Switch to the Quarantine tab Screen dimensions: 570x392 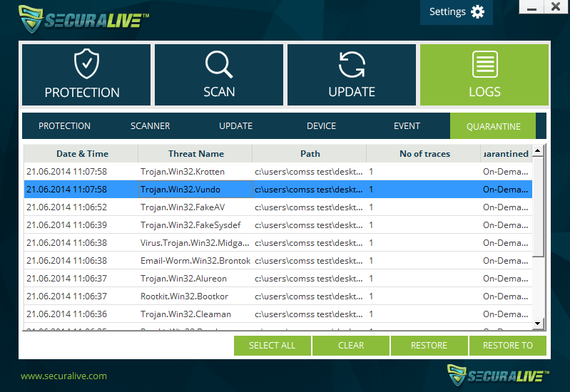point(493,126)
